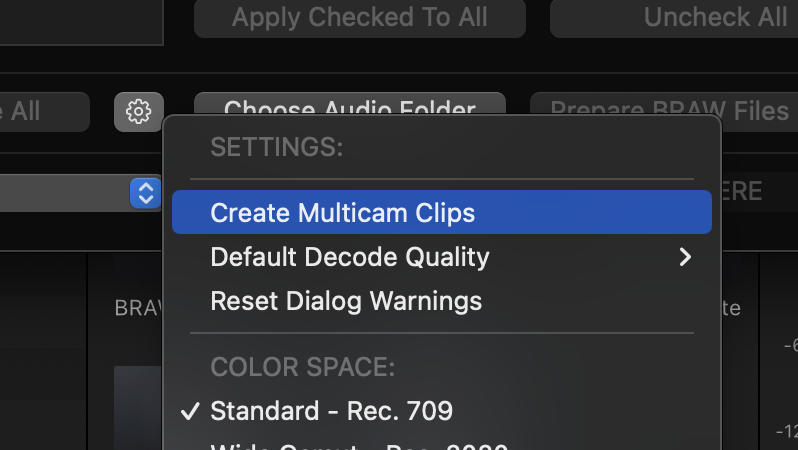Image resolution: width=798 pixels, height=450 pixels.
Task: Click the Prepare BRAW Files button
Action: 664,105
